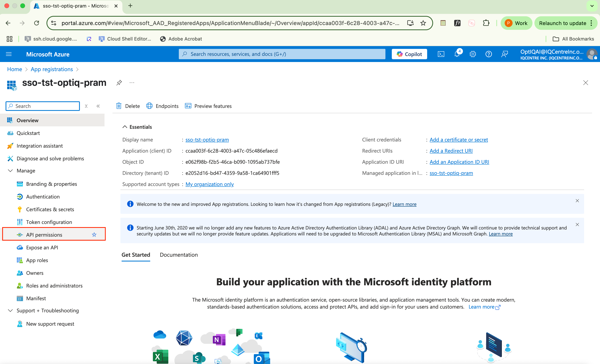Install the app using address bar icon
600x364 pixels.
point(410,23)
